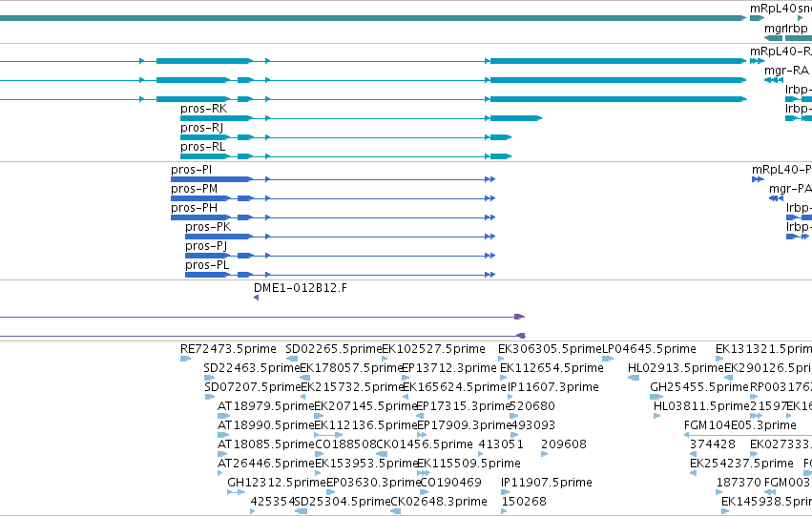Select GH25455.5prime EST label
The height and width of the screenshot is (516, 812).
tap(699, 387)
